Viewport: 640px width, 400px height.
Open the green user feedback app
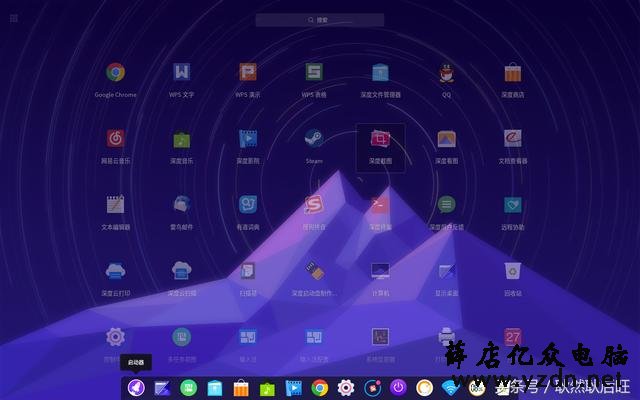point(447,205)
